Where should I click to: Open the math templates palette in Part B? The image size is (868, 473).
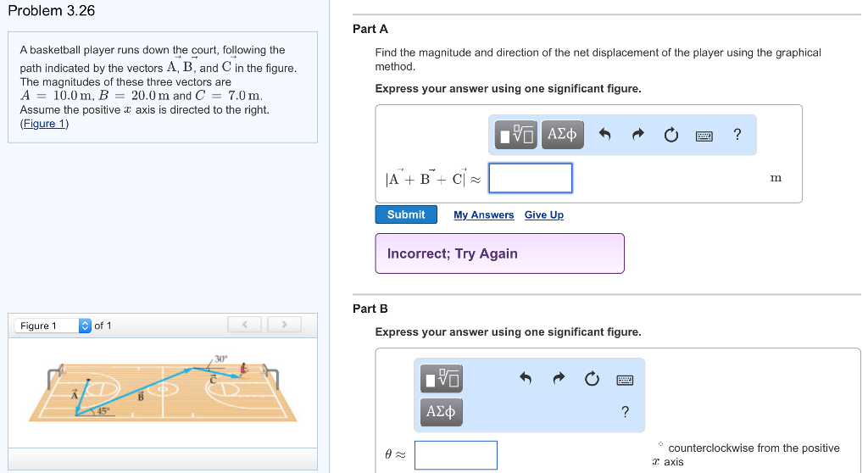point(442,378)
